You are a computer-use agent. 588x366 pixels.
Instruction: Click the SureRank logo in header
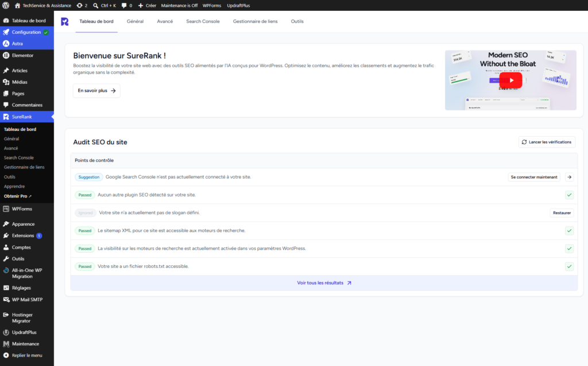coord(64,21)
